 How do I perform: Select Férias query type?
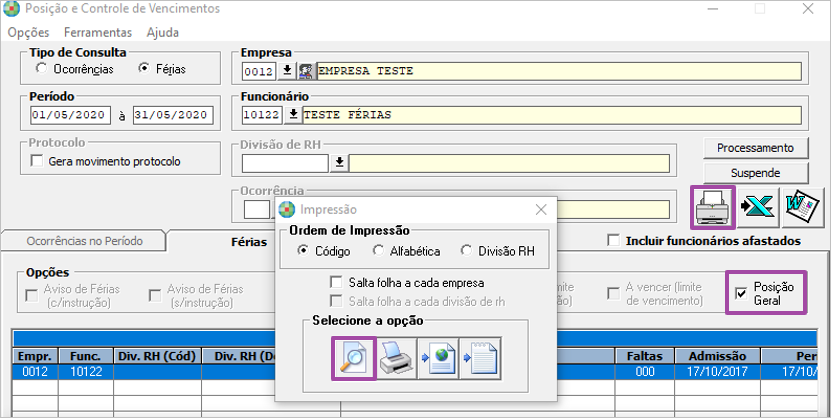[x=144, y=69]
